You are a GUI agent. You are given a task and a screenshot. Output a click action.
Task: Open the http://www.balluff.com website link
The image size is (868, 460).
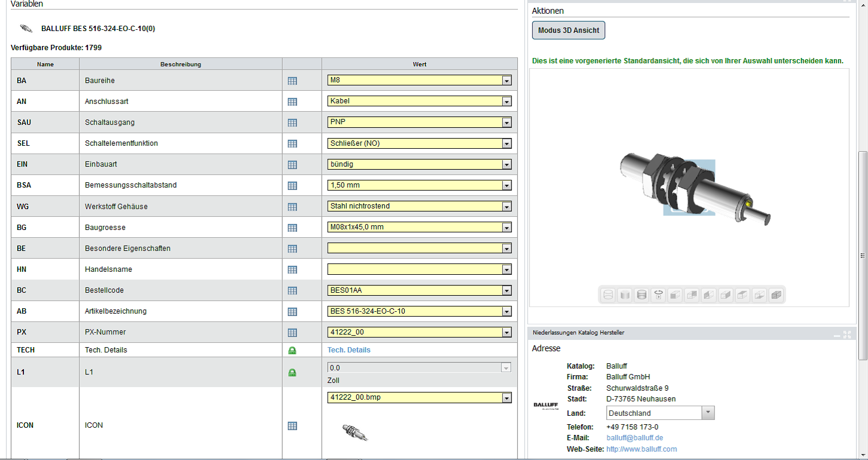tap(641, 449)
